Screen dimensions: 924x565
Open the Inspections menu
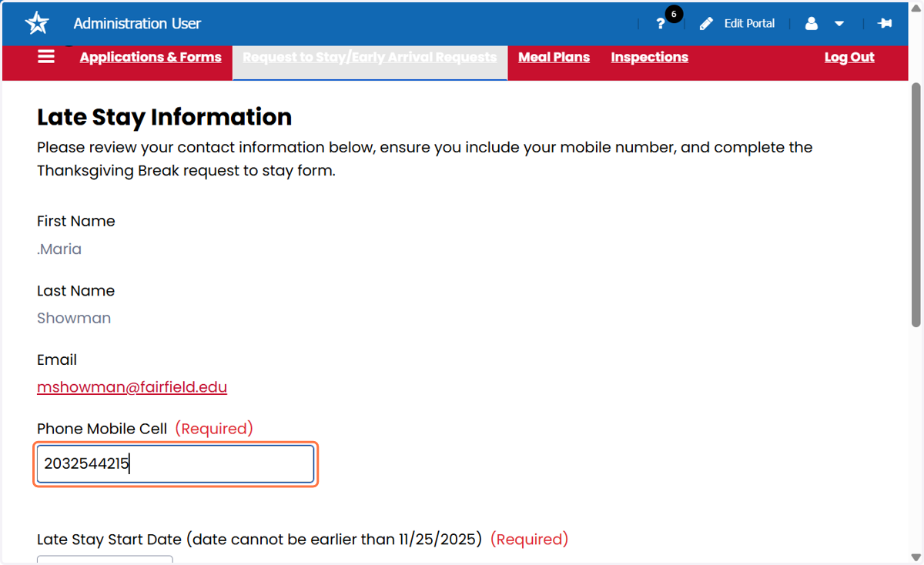click(x=649, y=57)
